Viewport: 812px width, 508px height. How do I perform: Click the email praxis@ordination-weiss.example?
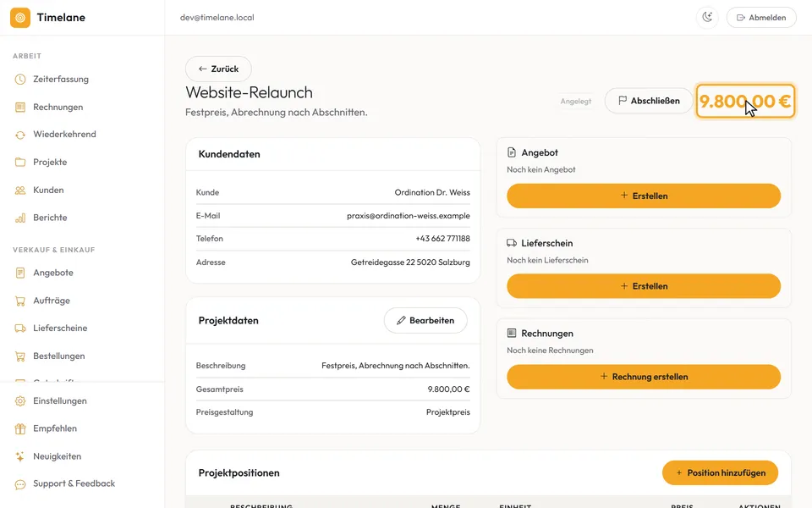[x=409, y=216]
